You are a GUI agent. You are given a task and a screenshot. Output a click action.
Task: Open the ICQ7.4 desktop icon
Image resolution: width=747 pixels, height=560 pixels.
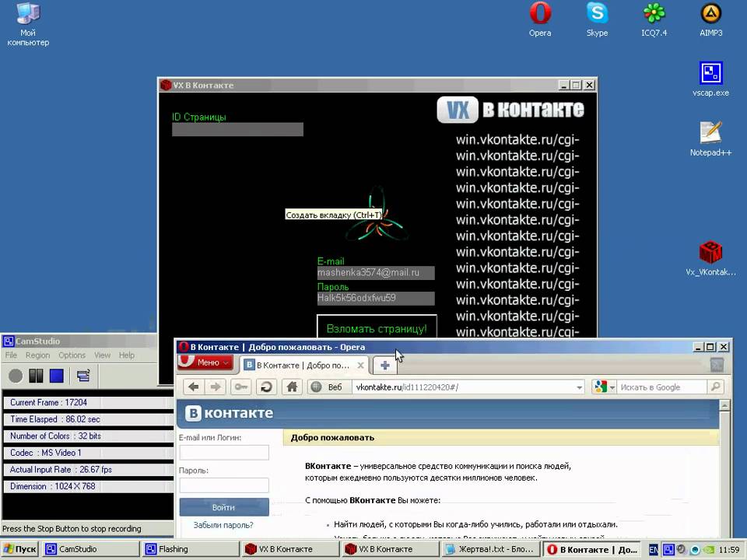tap(654, 19)
